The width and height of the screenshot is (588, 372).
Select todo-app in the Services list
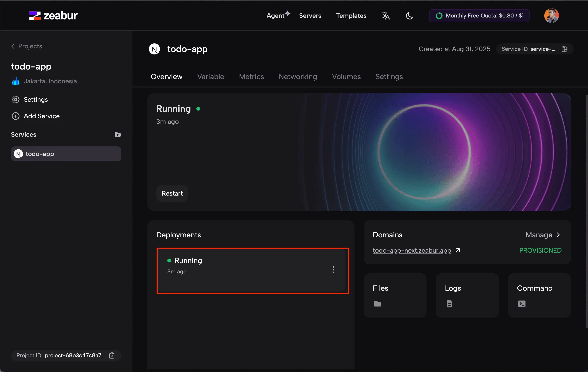[x=66, y=154]
